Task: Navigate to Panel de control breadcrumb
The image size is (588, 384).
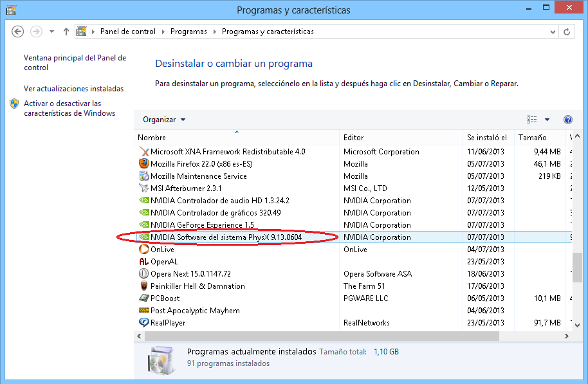Action: (128, 32)
